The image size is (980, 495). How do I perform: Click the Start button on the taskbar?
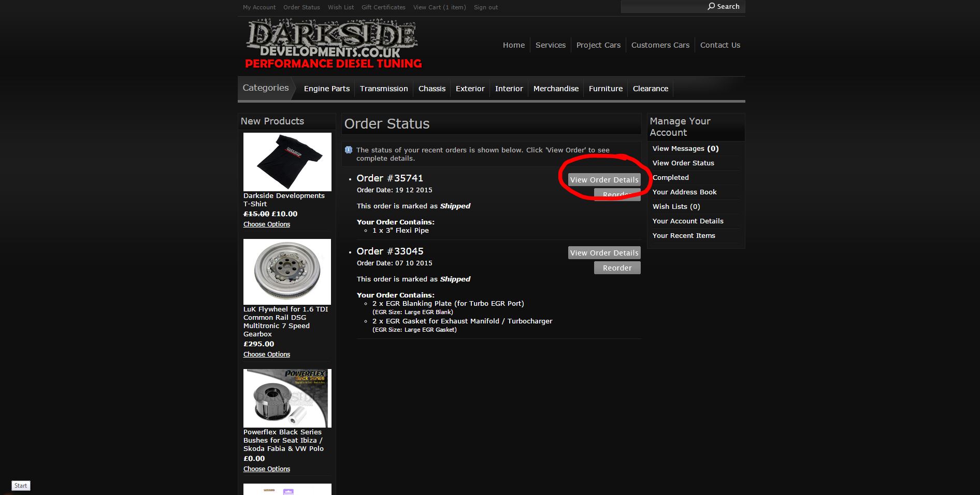20,485
